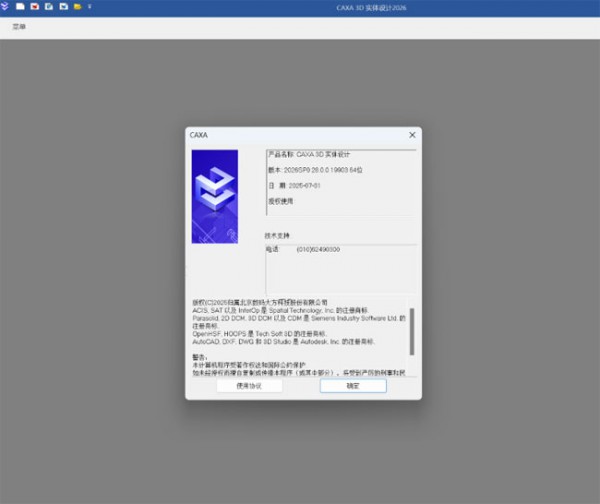Viewport: 600px width, 504px height.
Task: Click the 授权使用 text in info box
Action: tap(282, 201)
